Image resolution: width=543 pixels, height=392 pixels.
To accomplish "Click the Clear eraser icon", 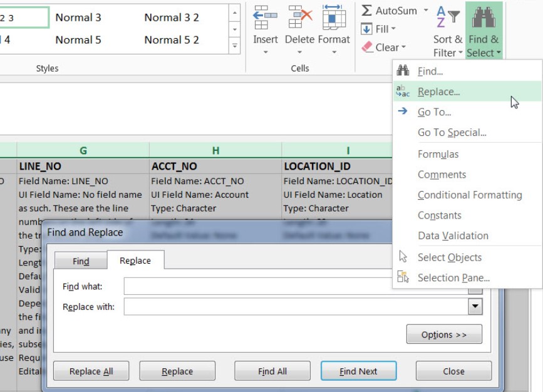I will [x=368, y=48].
